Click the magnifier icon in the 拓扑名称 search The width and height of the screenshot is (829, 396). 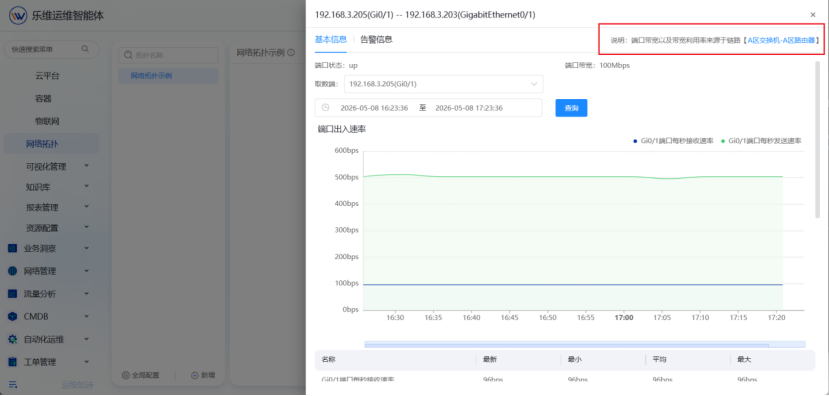(127, 55)
